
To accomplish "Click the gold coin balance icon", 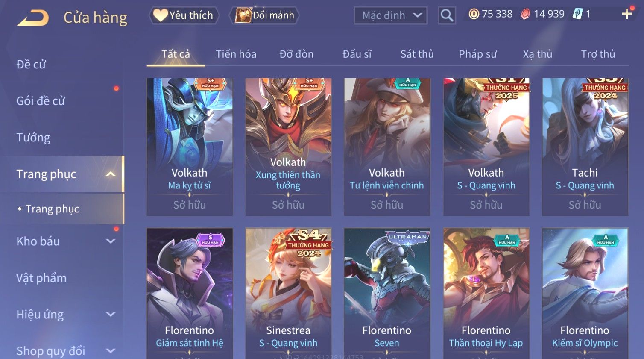I will point(474,14).
